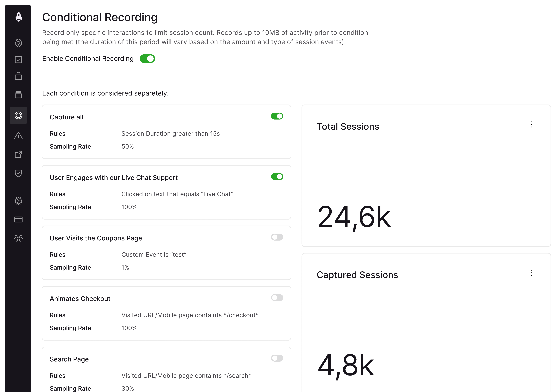Image resolution: width=559 pixels, height=392 pixels.
Task: Open the warning triangle sidebar icon
Action: [19, 136]
